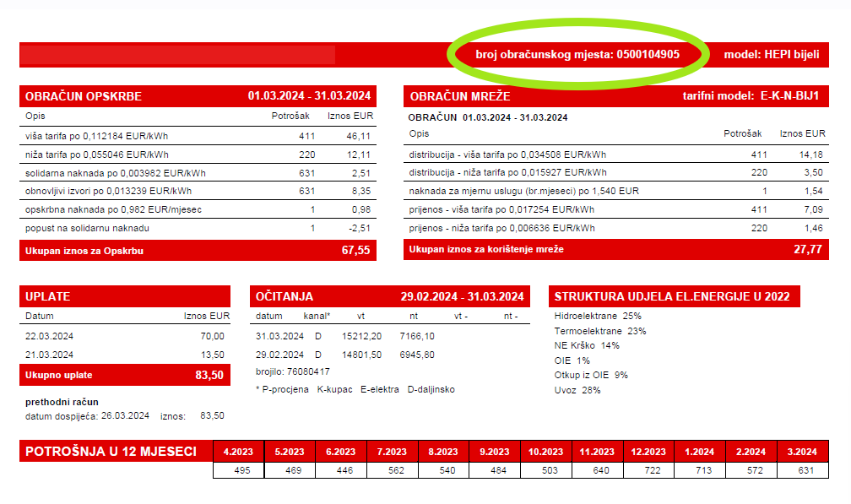Screen dimensions: 851x504
Task: Click the payment amount 13,50
Action: [212, 355]
